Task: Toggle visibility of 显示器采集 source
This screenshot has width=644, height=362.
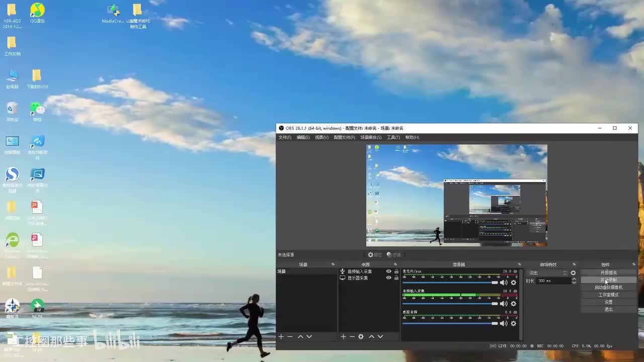Action: click(388, 278)
